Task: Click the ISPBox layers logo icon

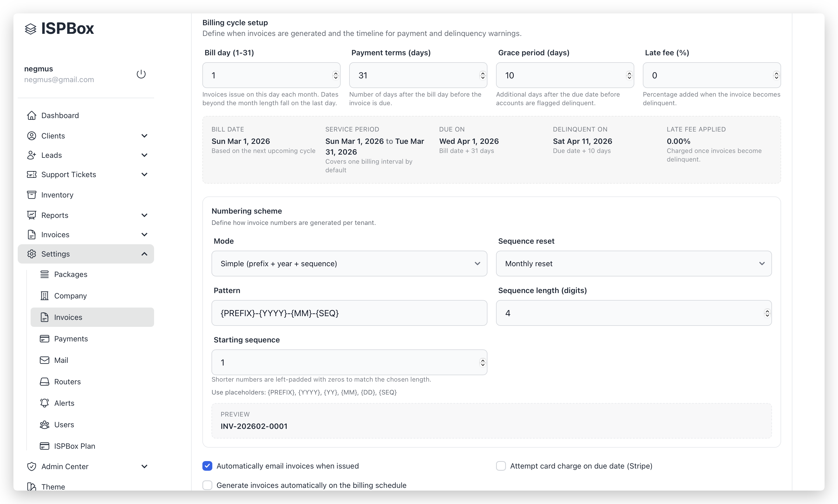Action: [x=31, y=29]
